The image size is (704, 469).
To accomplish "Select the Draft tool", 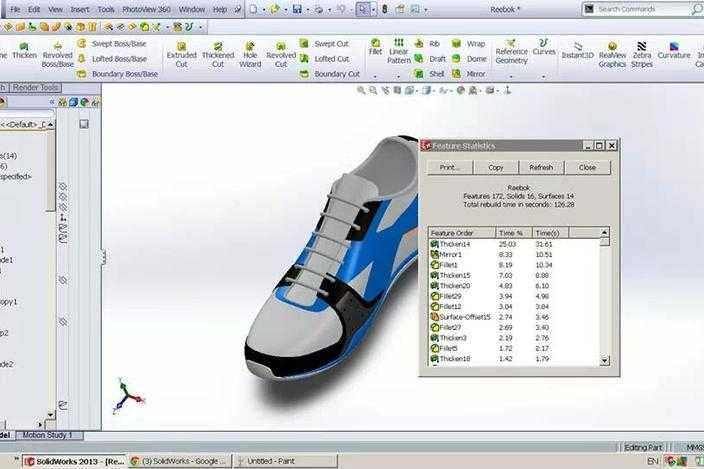I will 430,59.
